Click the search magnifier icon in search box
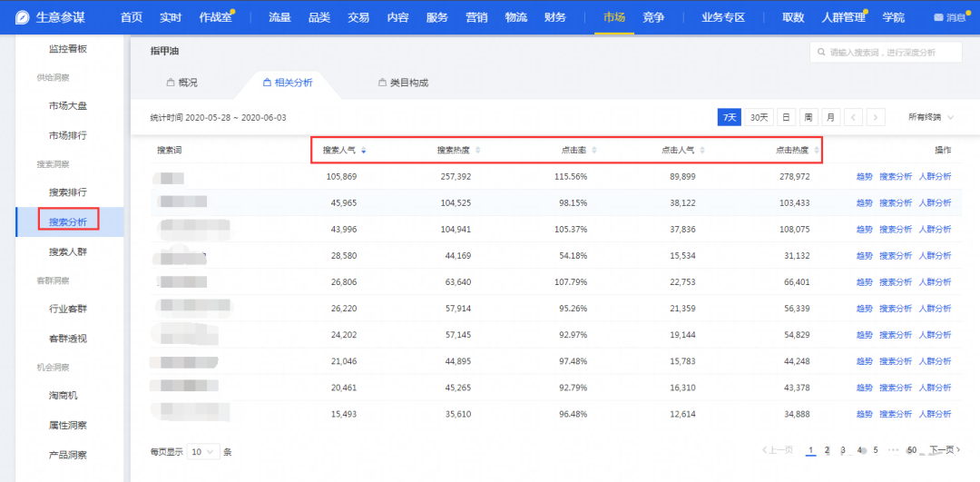This screenshot has width=980, height=482. click(x=822, y=53)
